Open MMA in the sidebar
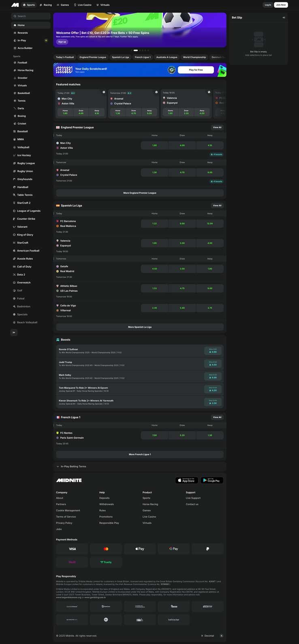299x644 pixels. [31, 140]
